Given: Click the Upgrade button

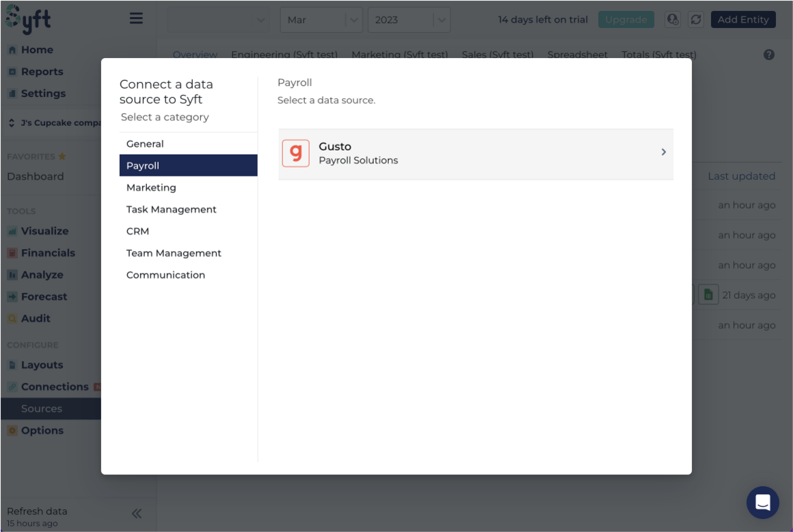Looking at the screenshot, I should point(626,20).
